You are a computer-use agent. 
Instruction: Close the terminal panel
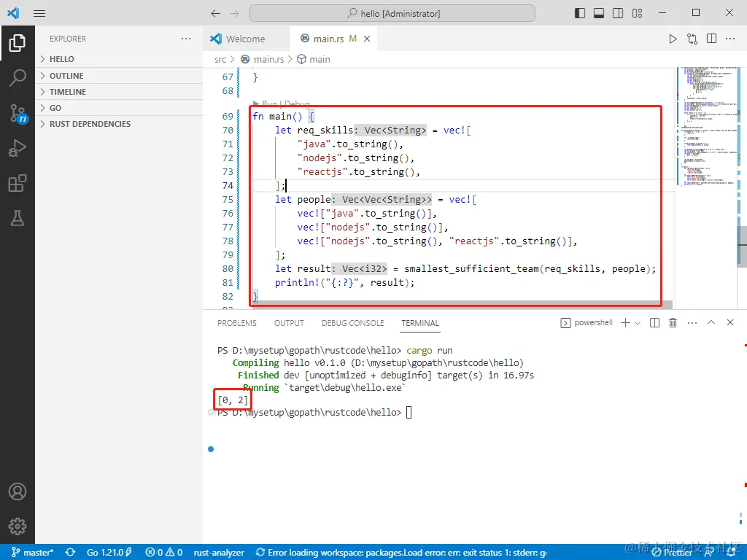pyautogui.click(x=729, y=322)
